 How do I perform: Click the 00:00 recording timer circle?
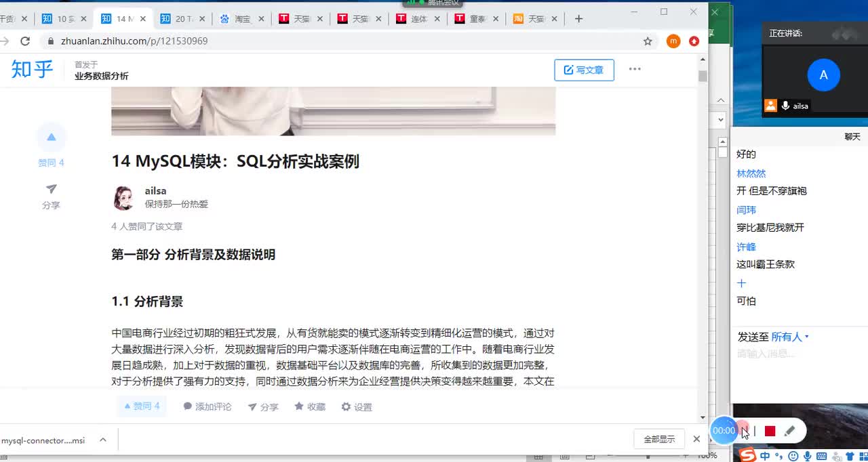pyautogui.click(x=724, y=430)
